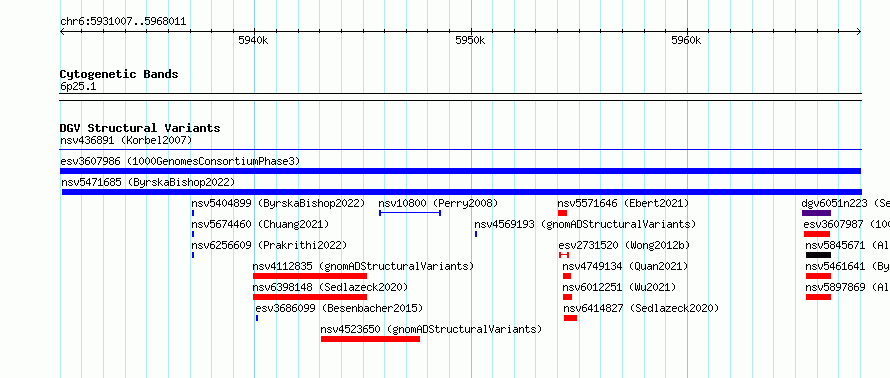Open the esv3686099 (Besenbacher2015) variant
The image size is (890, 378).
coord(339,308)
